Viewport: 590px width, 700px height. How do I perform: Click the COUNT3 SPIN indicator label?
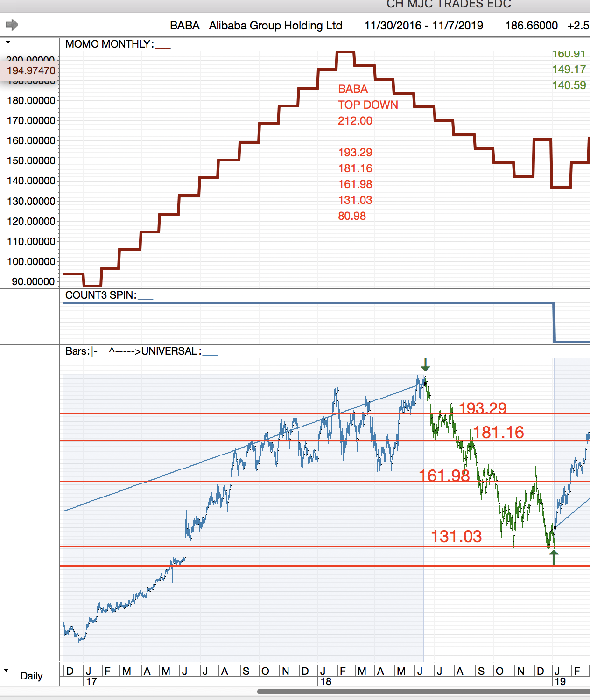coord(101,295)
